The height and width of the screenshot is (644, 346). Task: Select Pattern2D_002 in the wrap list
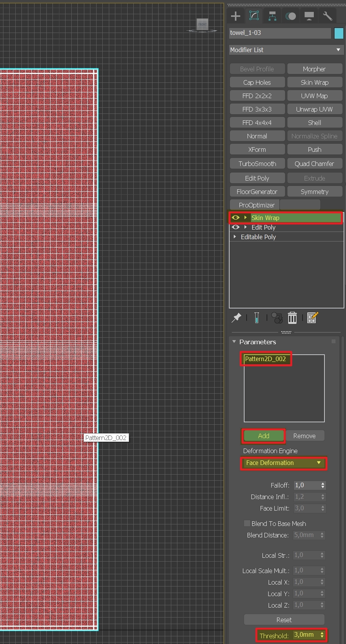[x=266, y=359]
